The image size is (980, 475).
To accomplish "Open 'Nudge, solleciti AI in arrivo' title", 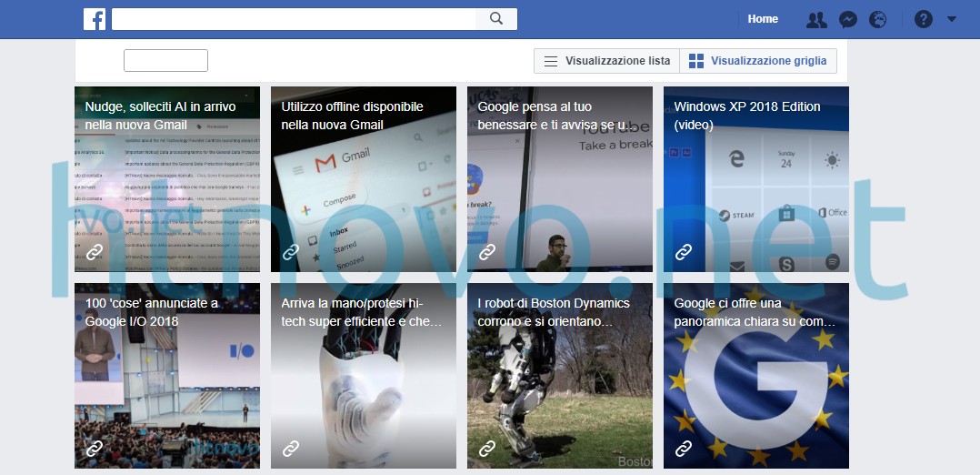I will tap(161, 116).
